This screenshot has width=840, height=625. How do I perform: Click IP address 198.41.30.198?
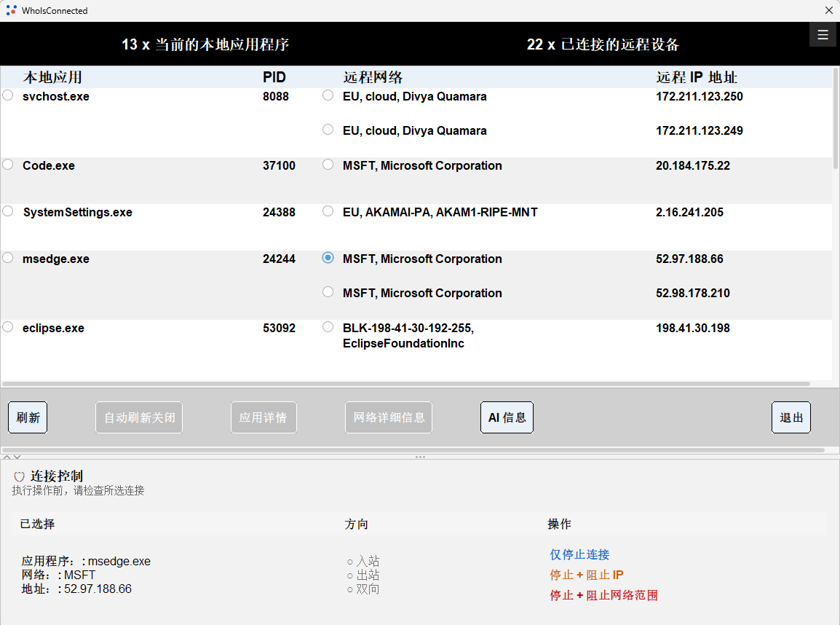click(x=693, y=328)
